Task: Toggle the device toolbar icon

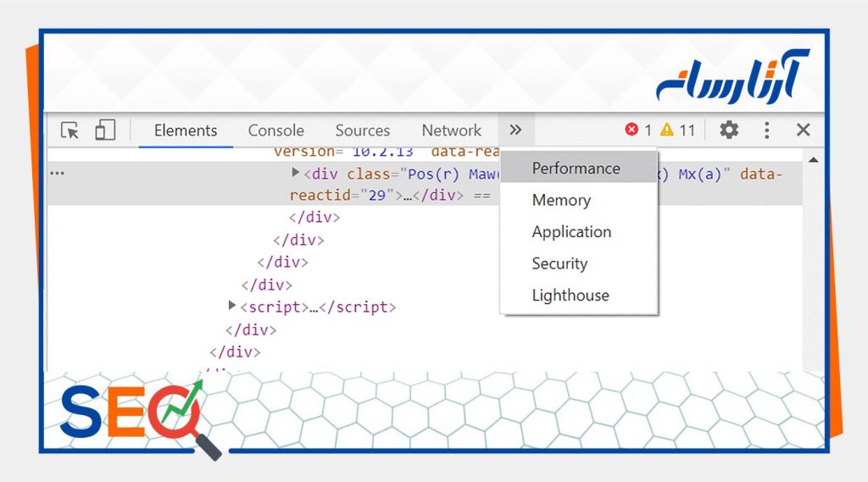Action: point(105,130)
